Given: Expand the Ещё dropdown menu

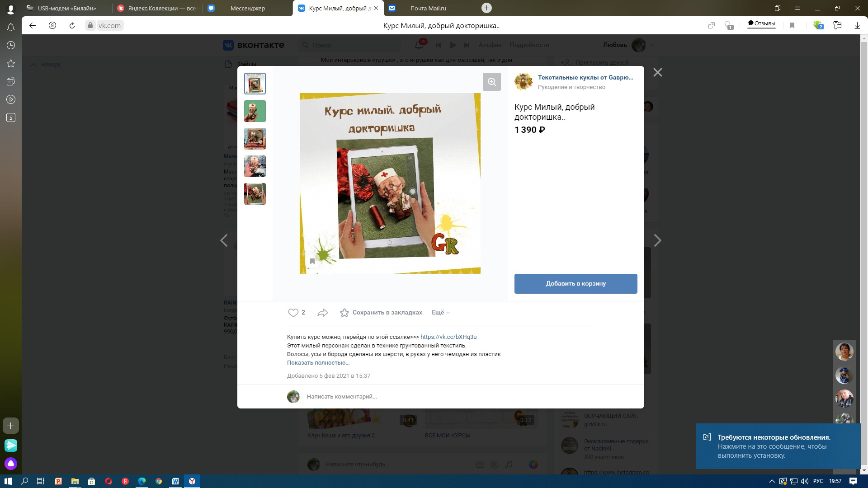Looking at the screenshot, I should 440,312.
